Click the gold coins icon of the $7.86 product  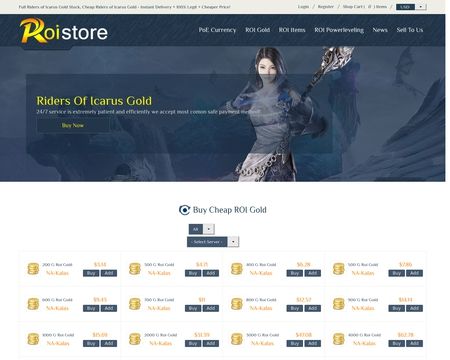[x=339, y=269]
